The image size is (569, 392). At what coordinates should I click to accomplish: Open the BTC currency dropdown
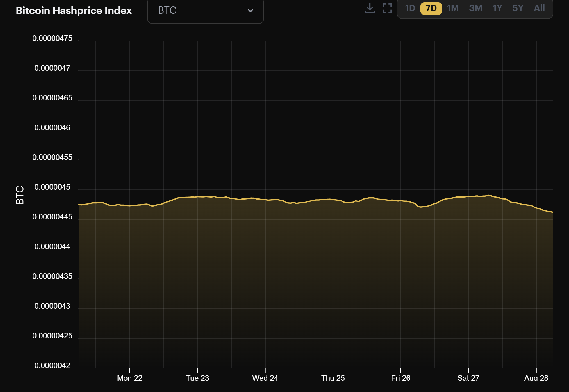coord(205,11)
